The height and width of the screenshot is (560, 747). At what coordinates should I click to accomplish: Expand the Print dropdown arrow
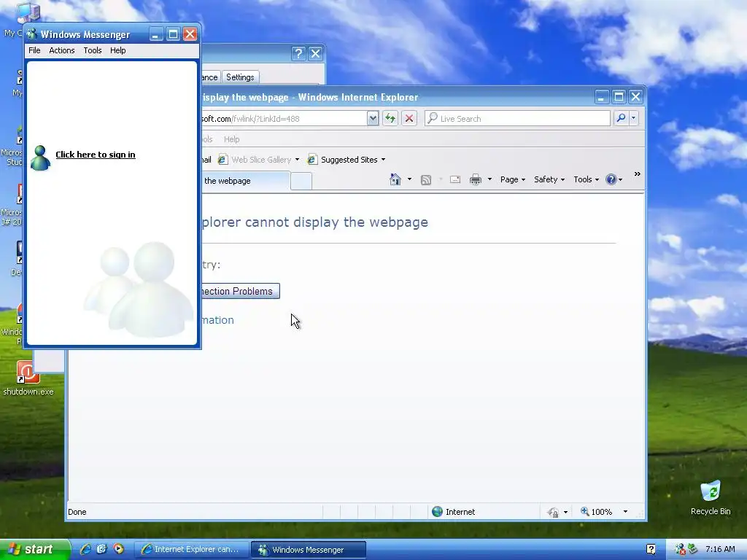489,179
